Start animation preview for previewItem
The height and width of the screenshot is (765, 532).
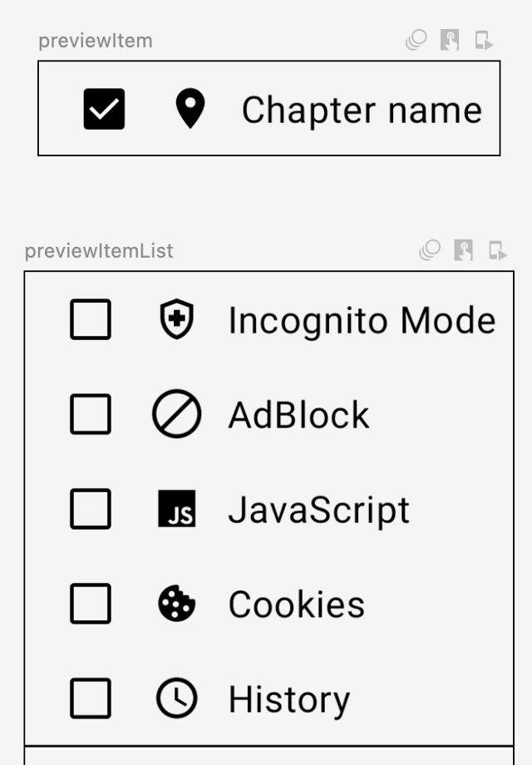[x=416, y=40]
